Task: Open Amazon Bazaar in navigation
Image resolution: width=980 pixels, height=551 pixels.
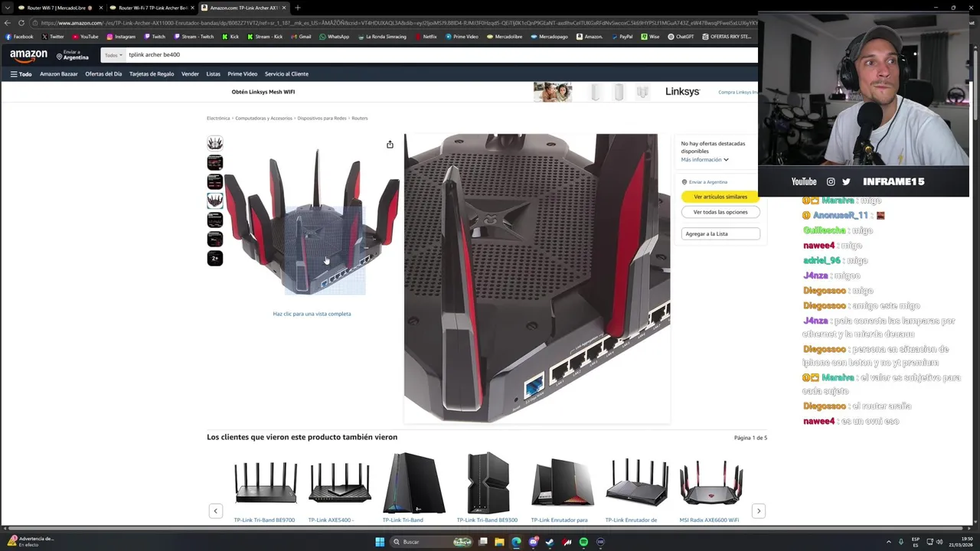Action: click(x=59, y=74)
